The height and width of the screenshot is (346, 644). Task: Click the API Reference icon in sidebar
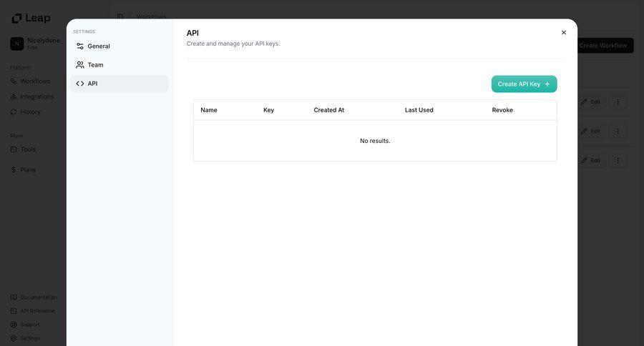14,311
